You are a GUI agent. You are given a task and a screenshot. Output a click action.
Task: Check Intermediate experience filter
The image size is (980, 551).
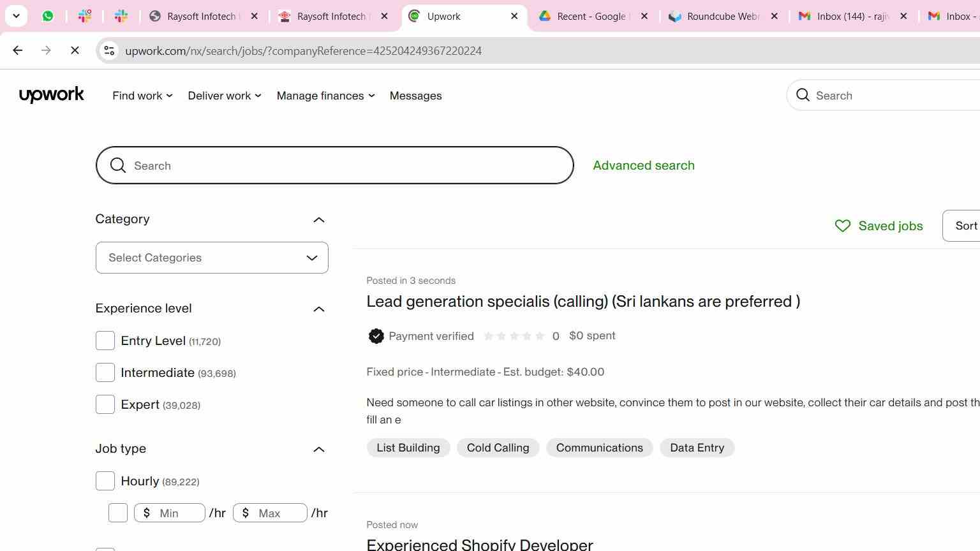[x=105, y=372]
